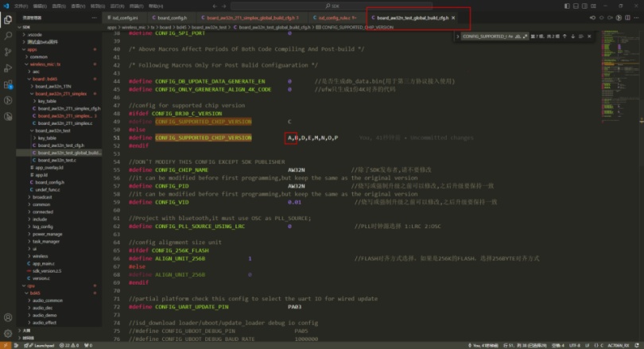The image size is (644, 349).
Task: Click the title bar SDK search box
Action: pyautogui.click(x=332, y=6)
